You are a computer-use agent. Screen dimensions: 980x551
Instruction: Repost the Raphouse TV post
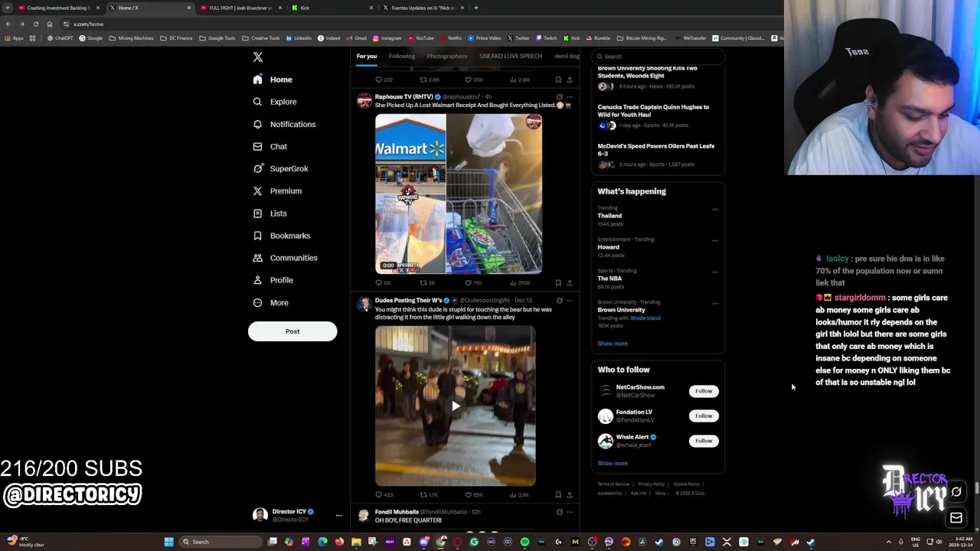click(x=427, y=282)
